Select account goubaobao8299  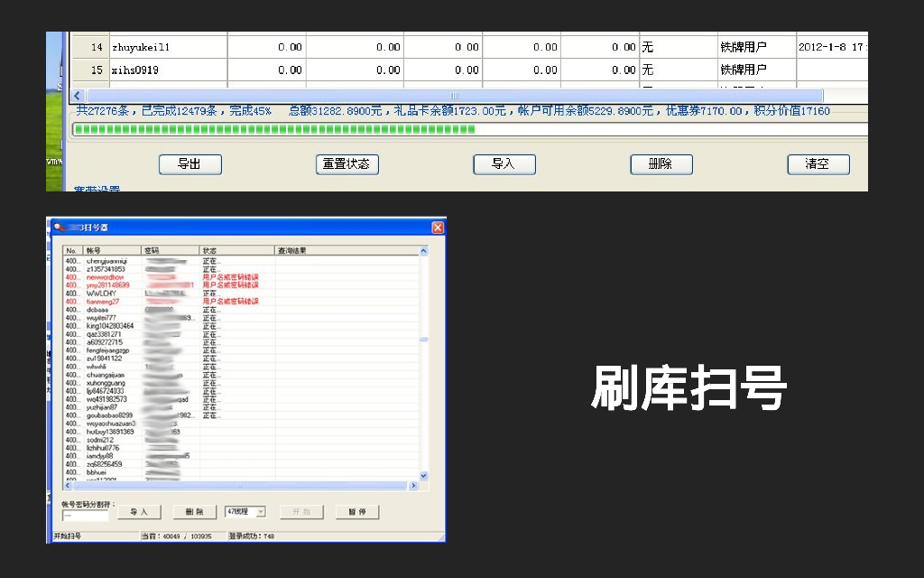[x=109, y=415]
